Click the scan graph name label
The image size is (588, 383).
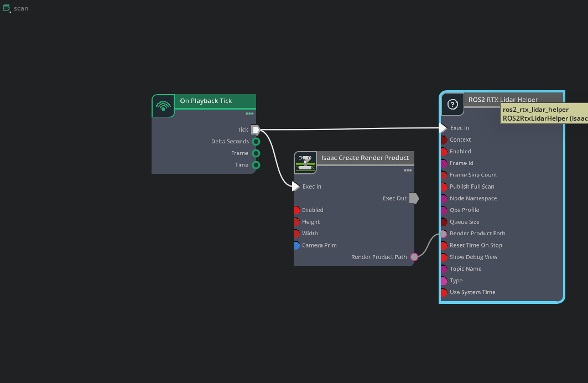pos(21,8)
